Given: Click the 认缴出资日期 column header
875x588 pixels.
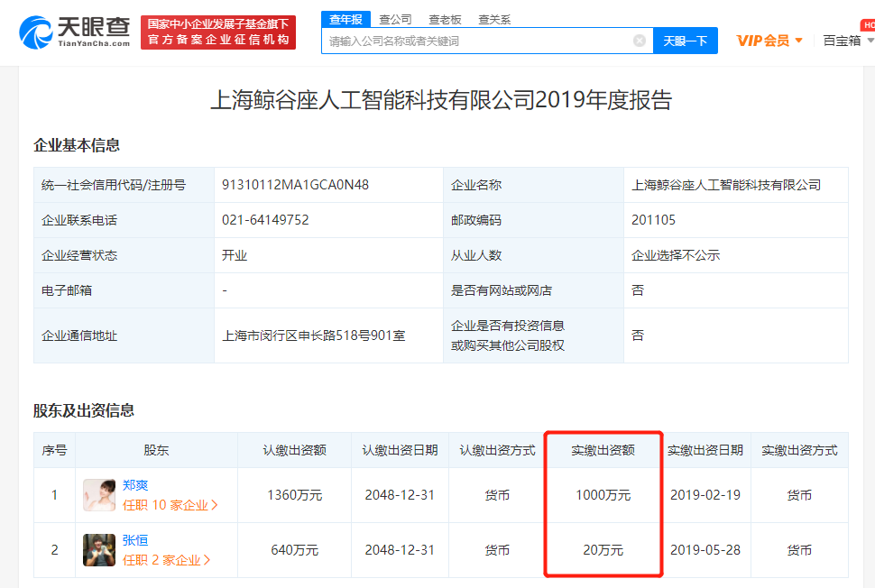Looking at the screenshot, I should point(400,450).
